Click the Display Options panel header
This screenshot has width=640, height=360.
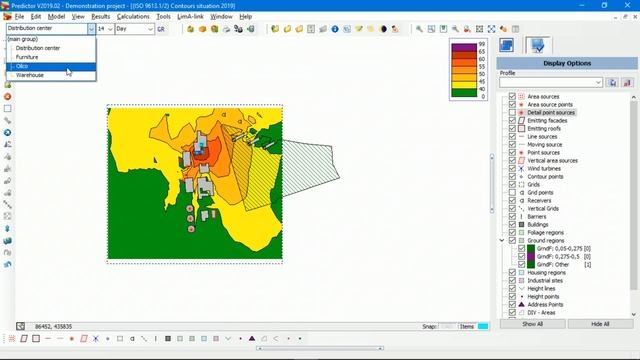[x=567, y=63]
